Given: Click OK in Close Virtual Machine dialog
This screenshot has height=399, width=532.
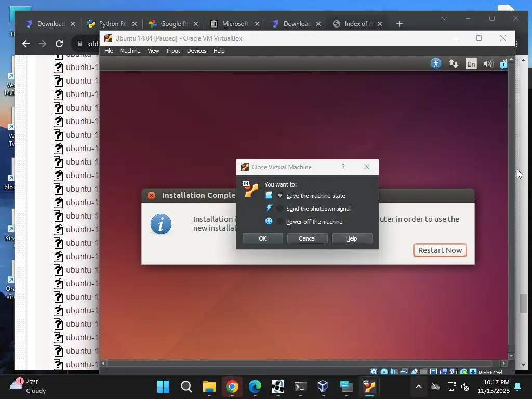Looking at the screenshot, I should click(262, 238).
